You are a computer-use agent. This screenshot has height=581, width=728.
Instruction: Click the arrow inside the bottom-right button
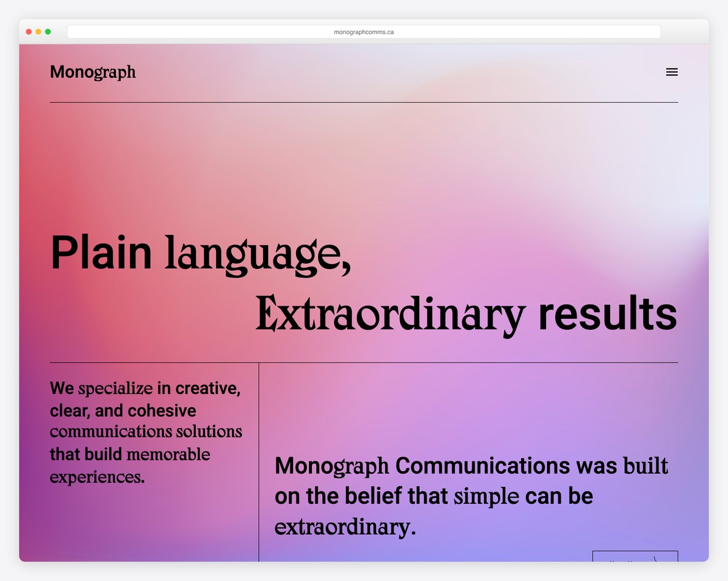click(x=655, y=559)
